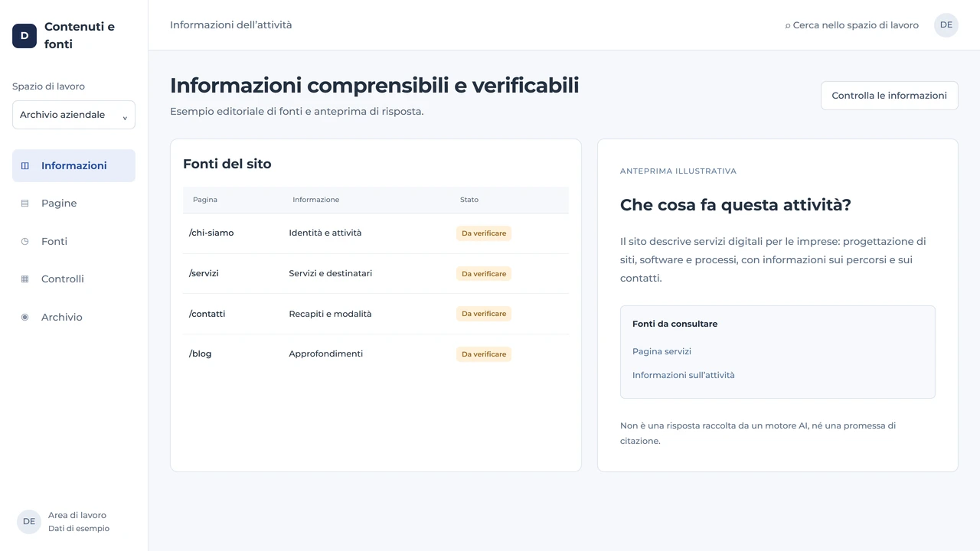
Task: Click the Fonti del sito heading
Action: (227, 164)
